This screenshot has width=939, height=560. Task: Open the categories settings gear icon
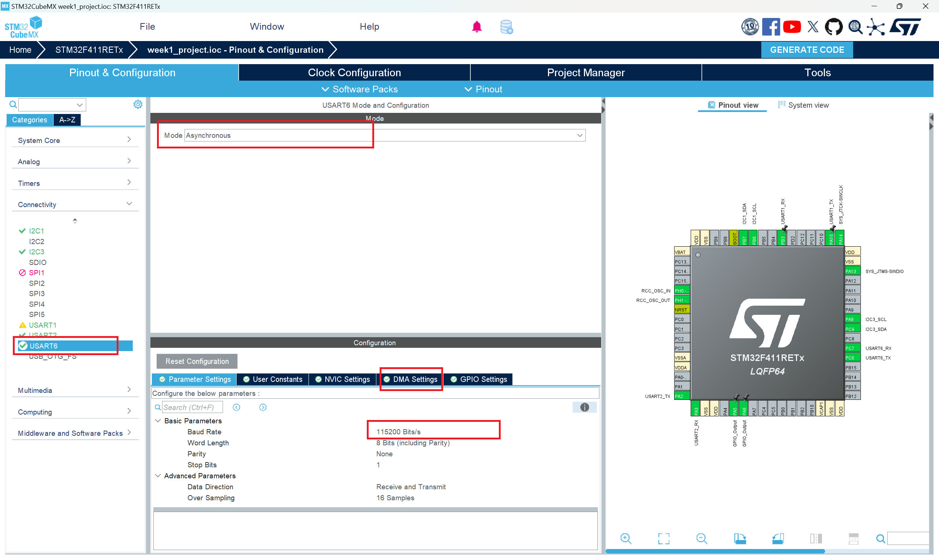pyautogui.click(x=138, y=104)
